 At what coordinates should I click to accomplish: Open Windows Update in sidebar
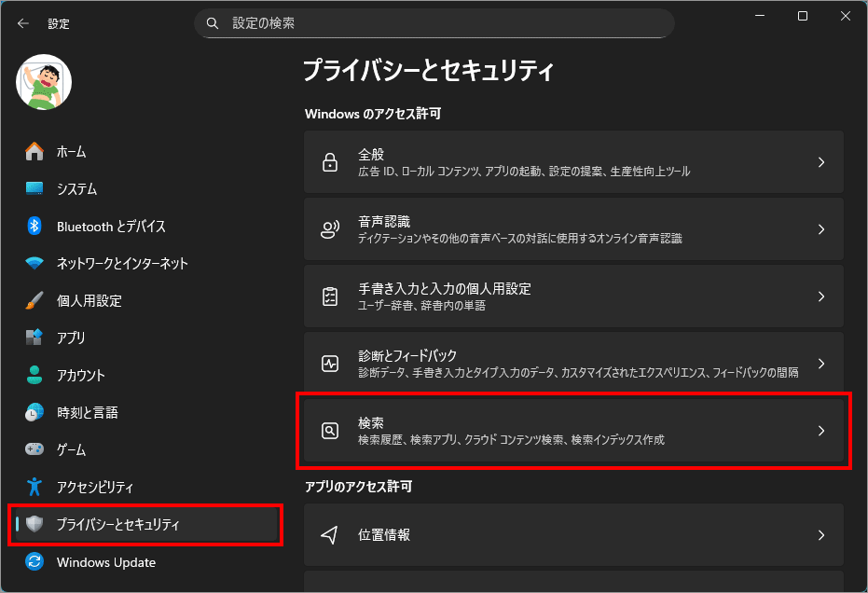(105, 562)
